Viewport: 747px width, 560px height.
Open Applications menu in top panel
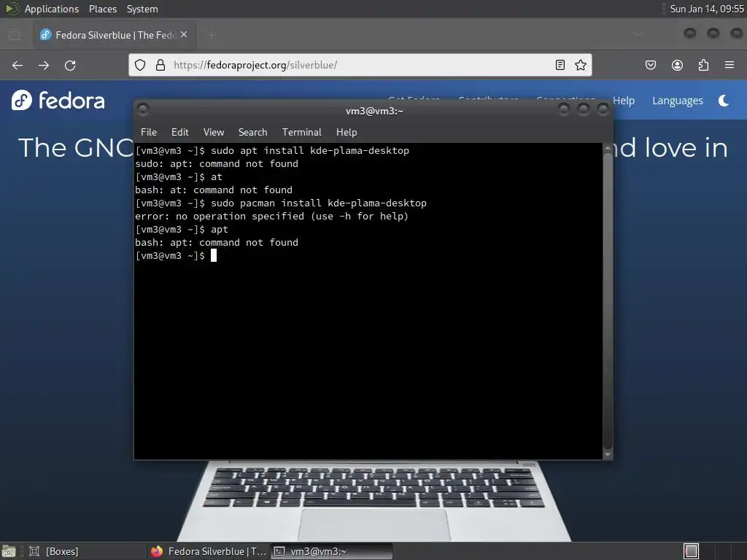[x=52, y=9]
